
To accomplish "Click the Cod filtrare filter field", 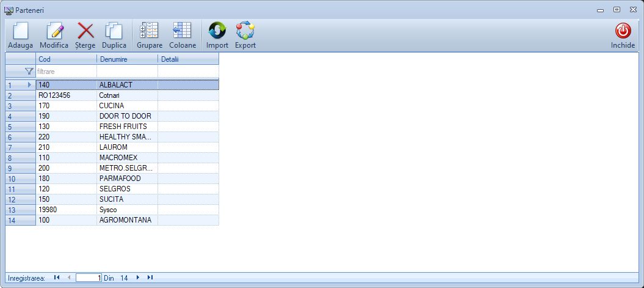I will click(x=67, y=72).
